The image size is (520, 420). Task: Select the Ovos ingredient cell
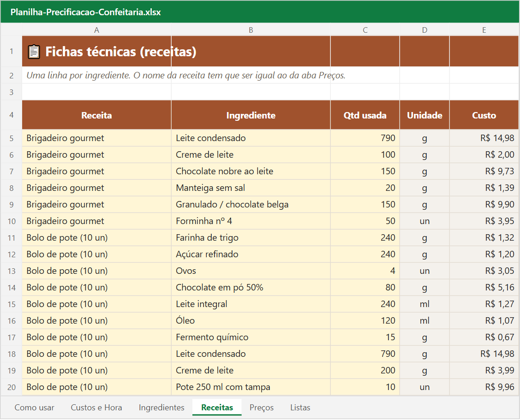click(x=251, y=271)
